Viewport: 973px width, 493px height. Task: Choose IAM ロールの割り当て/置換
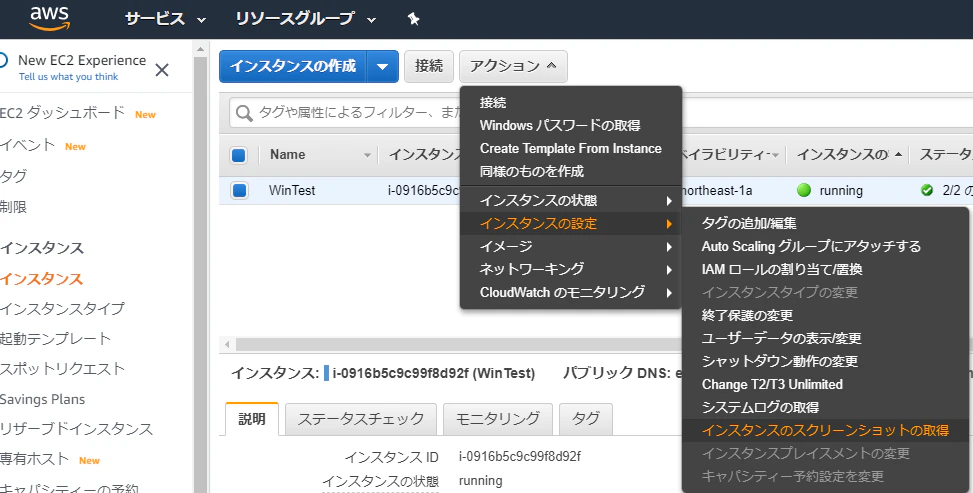tap(782, 269)
